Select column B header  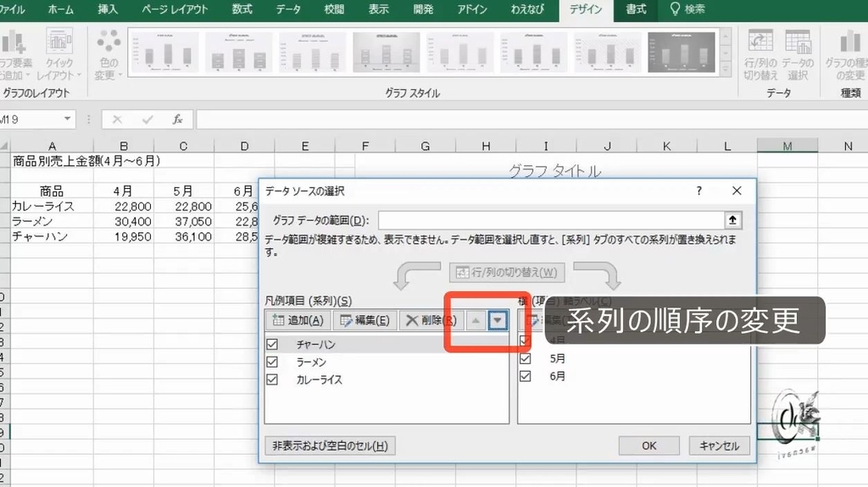pyautogui.click(x=124, y=146)
